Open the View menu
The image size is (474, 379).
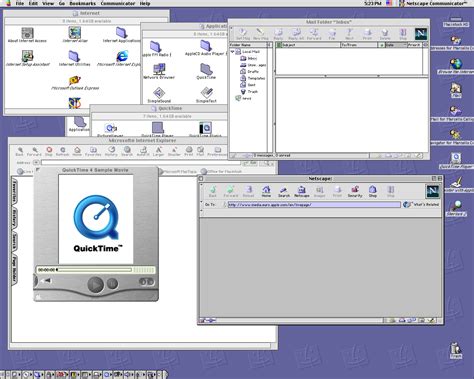(48, 3)
